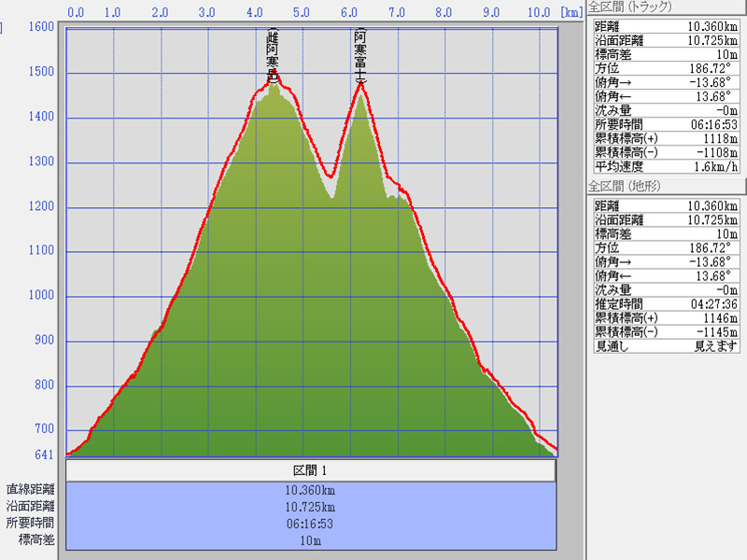Click the 推定時間 row showing 04:27:36
The height and width of the screenshot is (560, 747).
pos(666,303)
